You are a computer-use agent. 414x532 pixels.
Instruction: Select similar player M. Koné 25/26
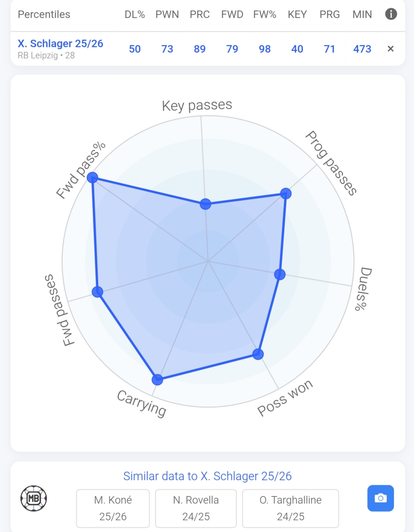point(113,508)
